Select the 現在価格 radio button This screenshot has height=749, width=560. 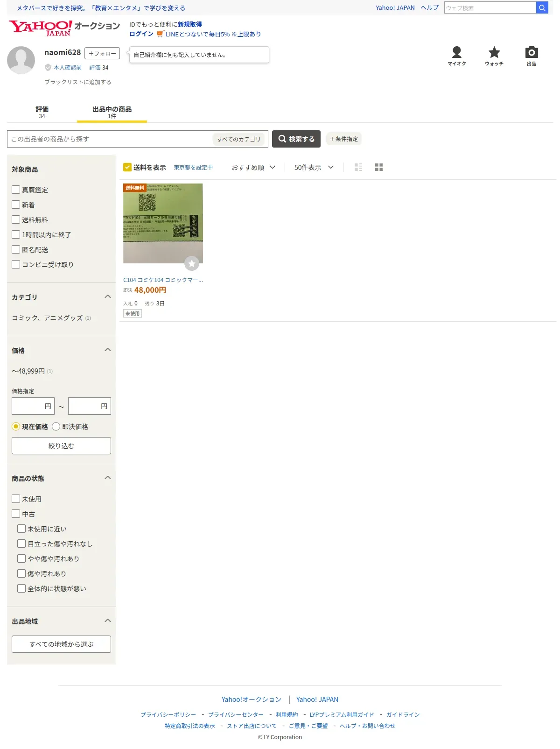tap(16, 426)
